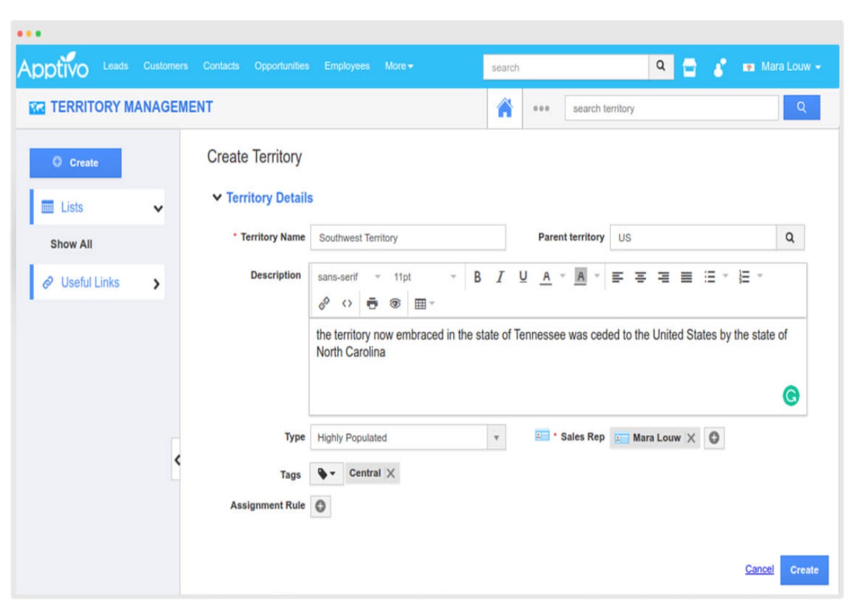Click into the Description text area
The height and width of the screenshot is (616, 863).
pyautogui.click(x=557, y=367)
